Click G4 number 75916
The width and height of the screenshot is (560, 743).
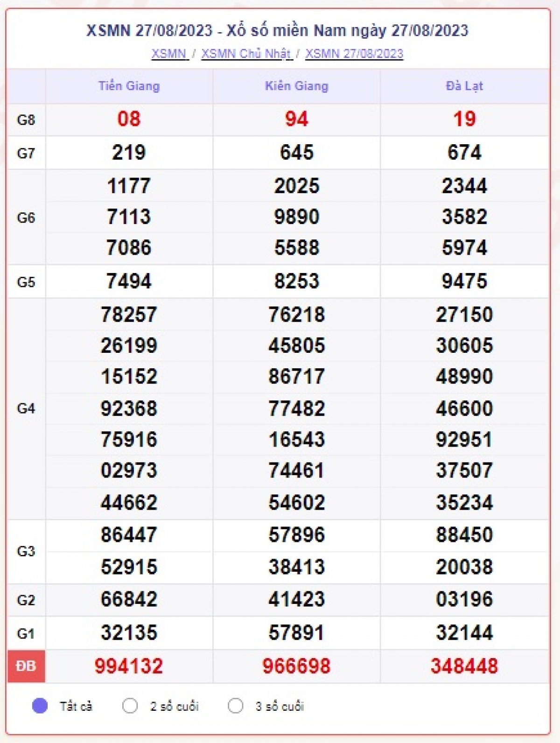click(129, 439)
